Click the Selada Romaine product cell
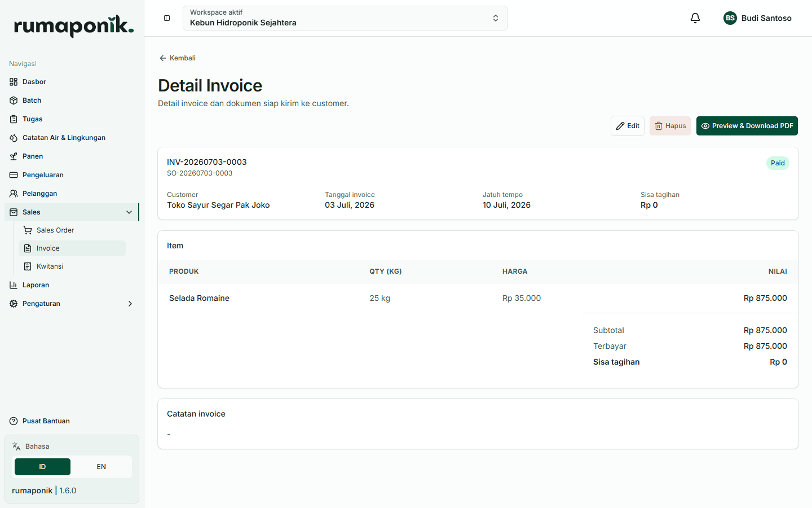812x508 pixels. pyautogui.click(x=199, y=298)
